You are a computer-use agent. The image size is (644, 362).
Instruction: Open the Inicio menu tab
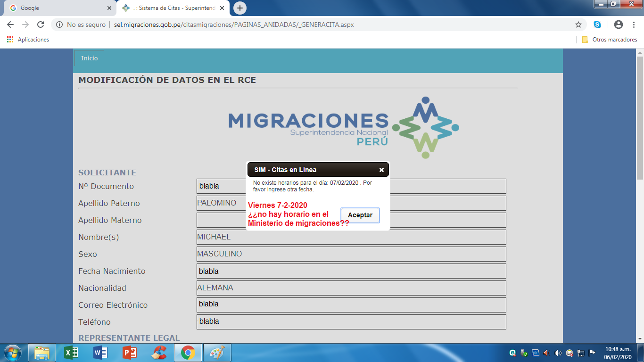(x=89, y=58)
